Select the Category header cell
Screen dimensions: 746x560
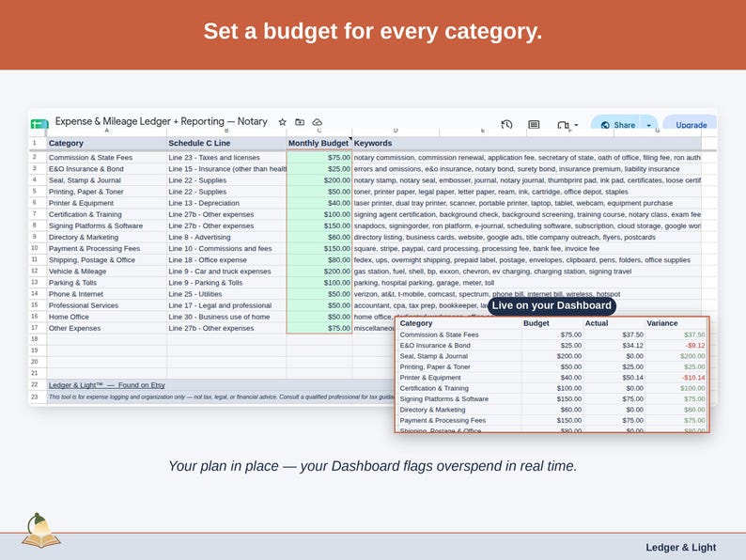tap(107, 143)
